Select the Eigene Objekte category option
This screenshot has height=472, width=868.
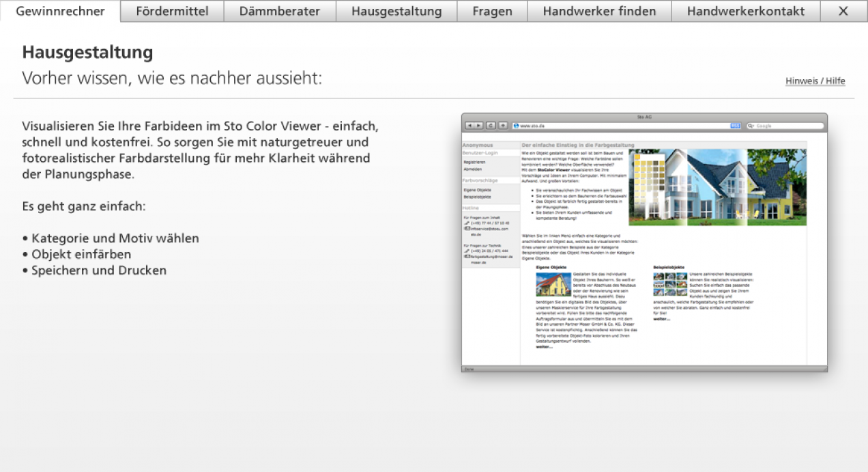(x=477, y=190)
